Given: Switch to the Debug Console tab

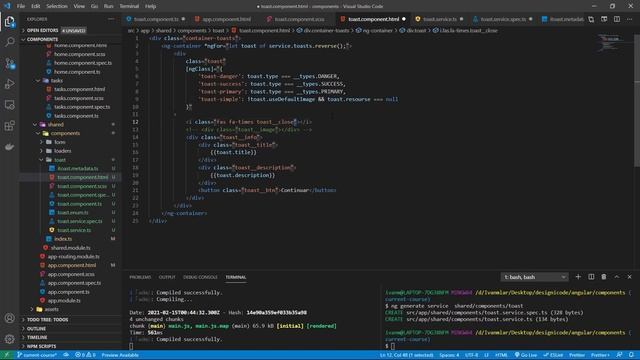Looking at the screenshot, I should pyautogui.click(x=200, y=277).
